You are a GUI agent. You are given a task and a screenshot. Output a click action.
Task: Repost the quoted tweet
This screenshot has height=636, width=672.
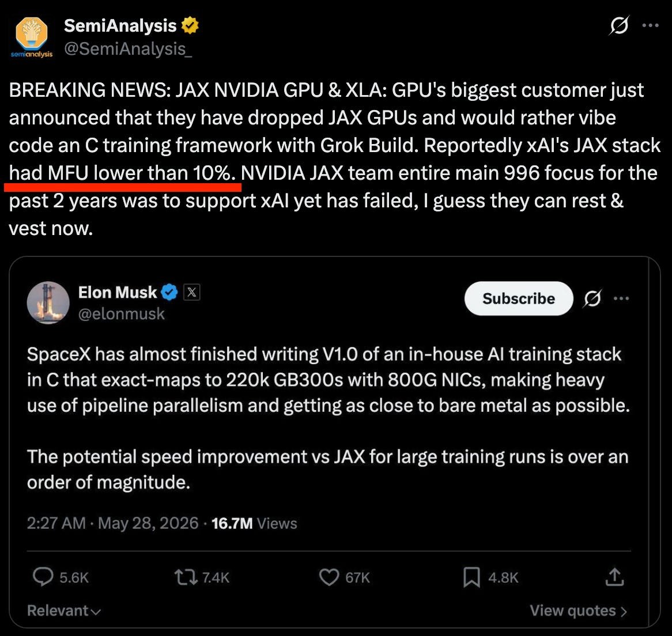pos(202,577)
